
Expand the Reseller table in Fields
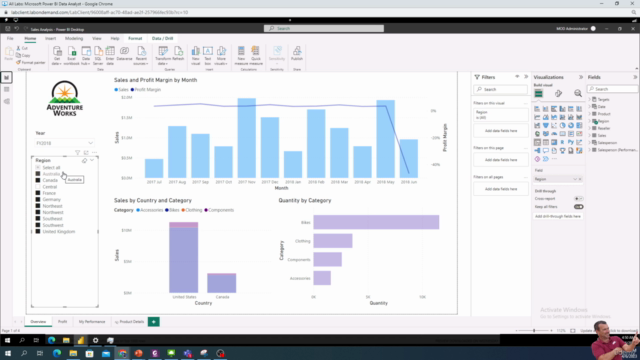pos(590,128)
